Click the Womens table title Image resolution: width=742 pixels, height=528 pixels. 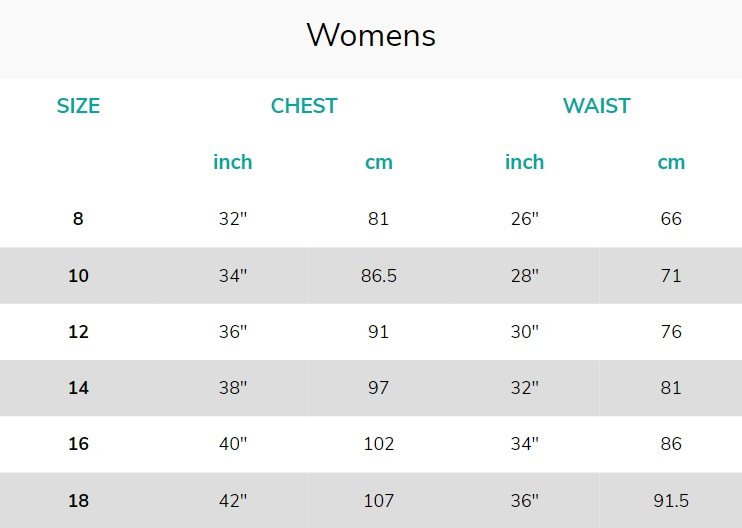pyautogui.click(x=371, y=35)
